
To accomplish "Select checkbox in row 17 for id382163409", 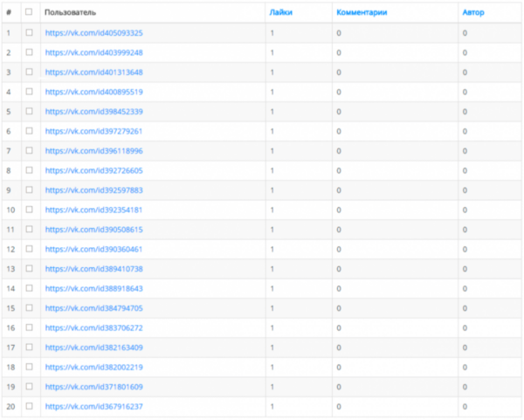I will point(29,348).
